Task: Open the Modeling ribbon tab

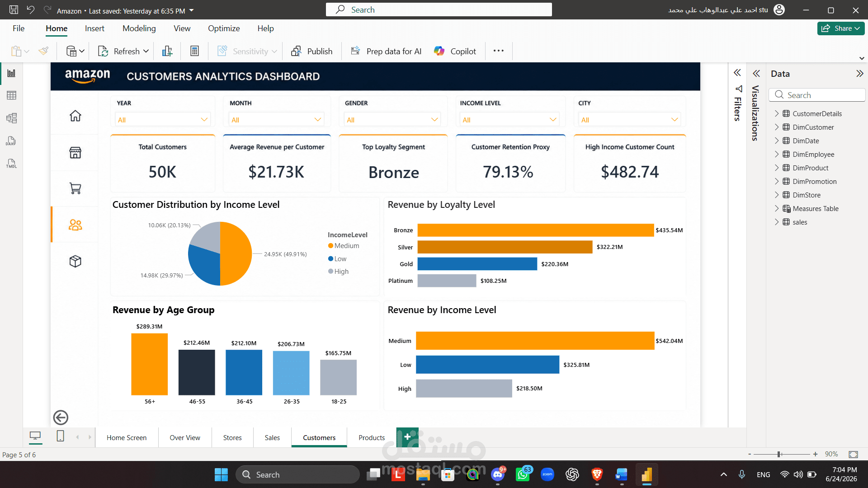Action: (x=139, y=28)
